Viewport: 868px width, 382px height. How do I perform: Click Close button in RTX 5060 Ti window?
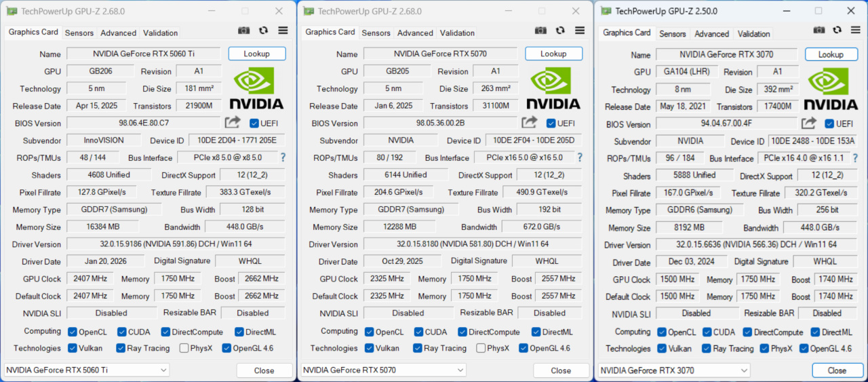[x=264, y=370]
